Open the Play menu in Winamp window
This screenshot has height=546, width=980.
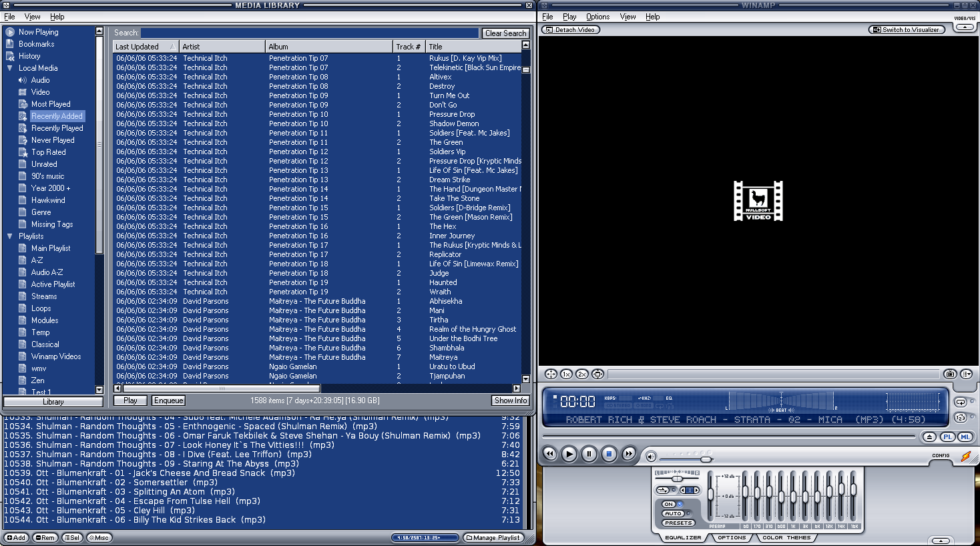click(x=569, y=17)
